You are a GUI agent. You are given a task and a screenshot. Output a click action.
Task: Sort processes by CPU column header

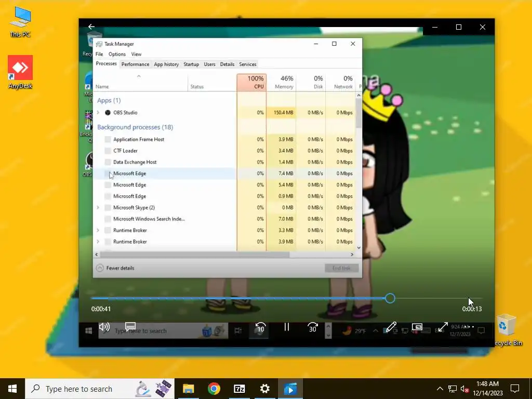click(x=251, y=83)
